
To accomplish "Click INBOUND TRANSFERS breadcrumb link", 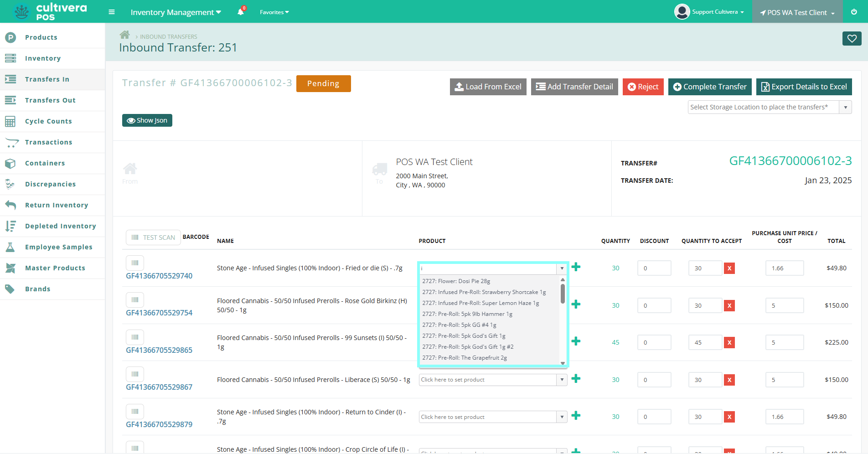I will pyautogui.click(x=169, y=36).
